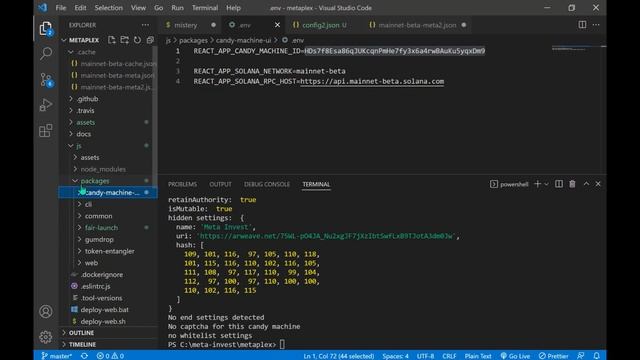Image resolution: width=640 pixels, height=360 pixels.
Task: Split the terminal panel
Action: pos(559,184)
